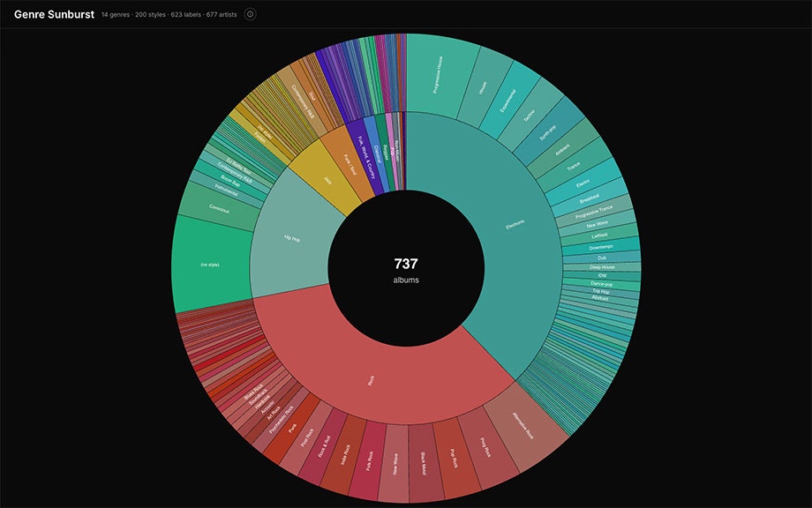The width and height of the screenshot is (812, 508).
Task: Click the Dub style slice
Action: (x=602, y=258)
